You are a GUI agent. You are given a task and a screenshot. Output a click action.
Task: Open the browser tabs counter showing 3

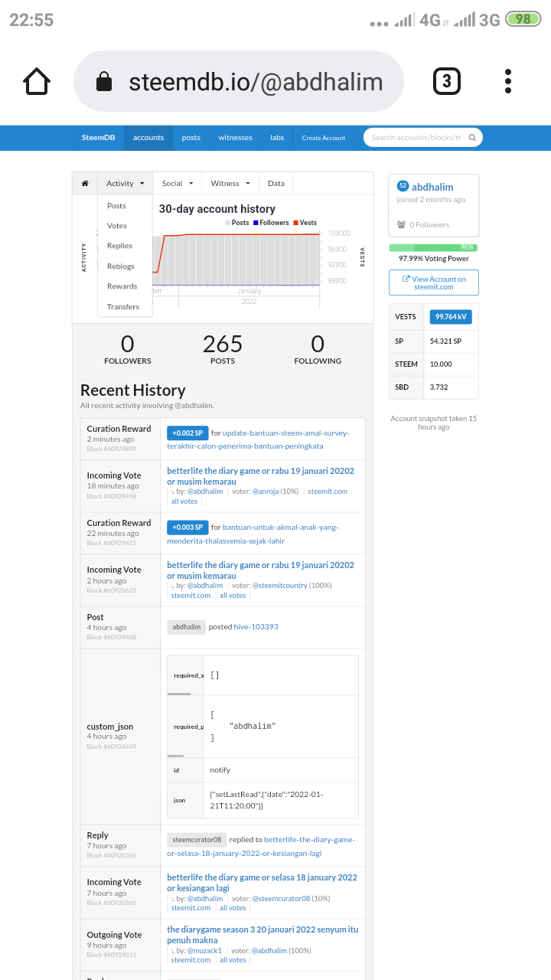(x=447, y=81)
